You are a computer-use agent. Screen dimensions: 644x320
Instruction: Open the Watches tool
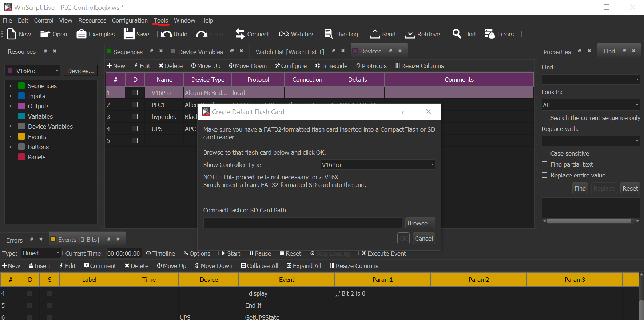[x=297, y=34]
